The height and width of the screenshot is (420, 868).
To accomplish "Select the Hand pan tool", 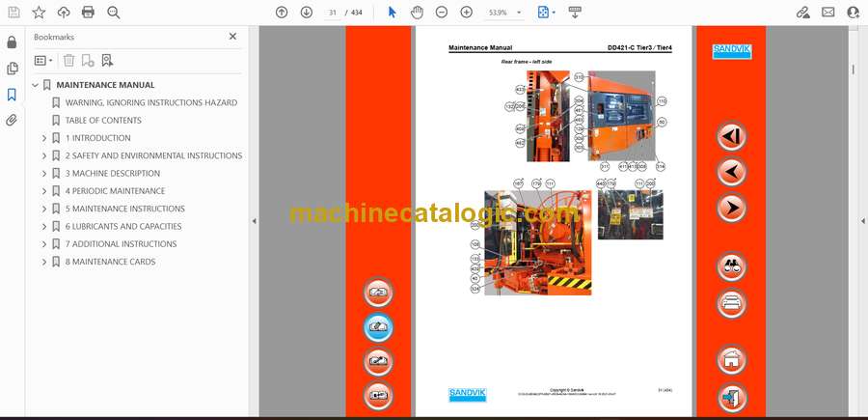I will (417, 13).
